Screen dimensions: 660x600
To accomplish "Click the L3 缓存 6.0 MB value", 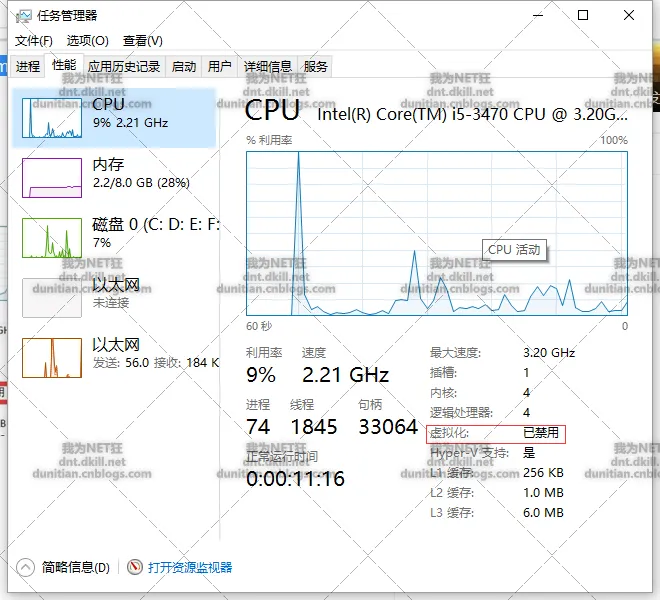I will point(543,512).
